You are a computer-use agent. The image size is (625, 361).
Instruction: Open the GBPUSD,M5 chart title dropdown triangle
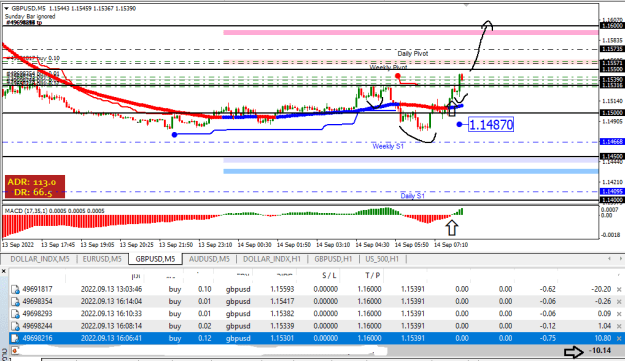click(x=6, y=8)
